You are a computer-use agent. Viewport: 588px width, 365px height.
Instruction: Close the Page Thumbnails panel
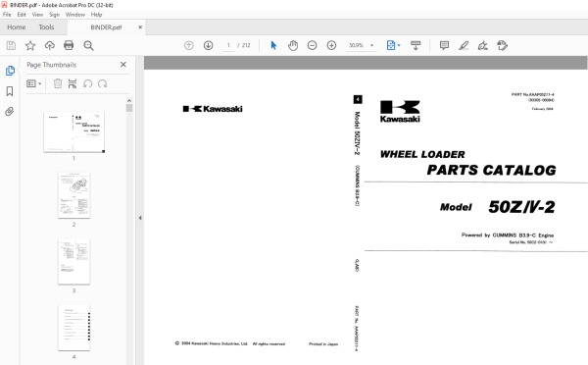(x=123, y=65)
